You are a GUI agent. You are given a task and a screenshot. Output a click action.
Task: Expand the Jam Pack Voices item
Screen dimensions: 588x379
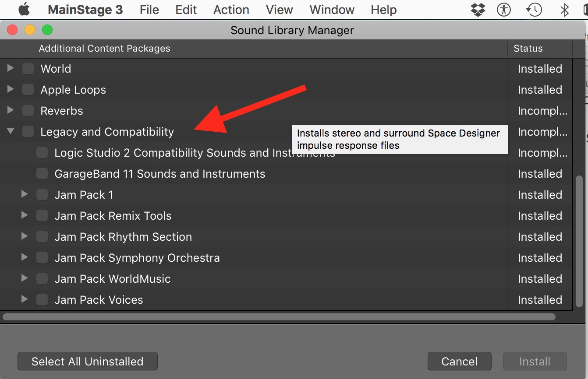(25, 299)
